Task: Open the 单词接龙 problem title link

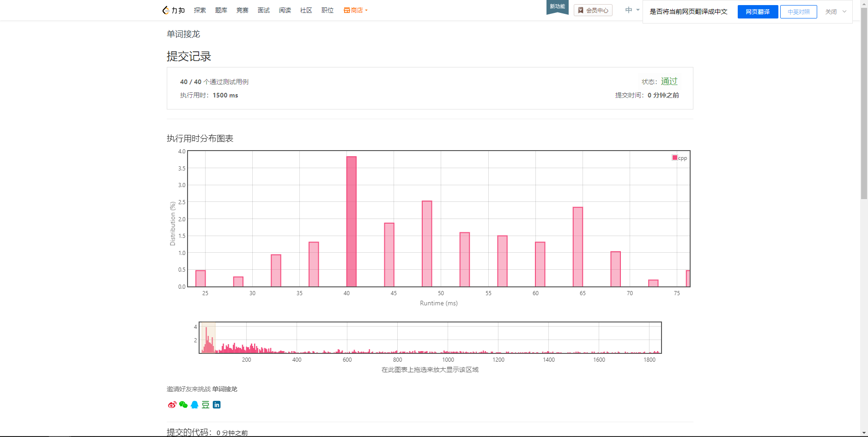Action: (183, 34)
